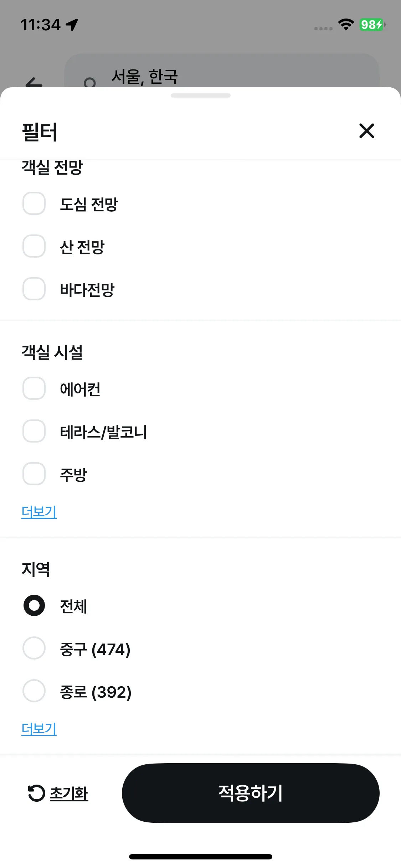This screenshot has width=401, height=868.
Task: Close the 필터 sheet with X icon
Action: tap(366, 131)
